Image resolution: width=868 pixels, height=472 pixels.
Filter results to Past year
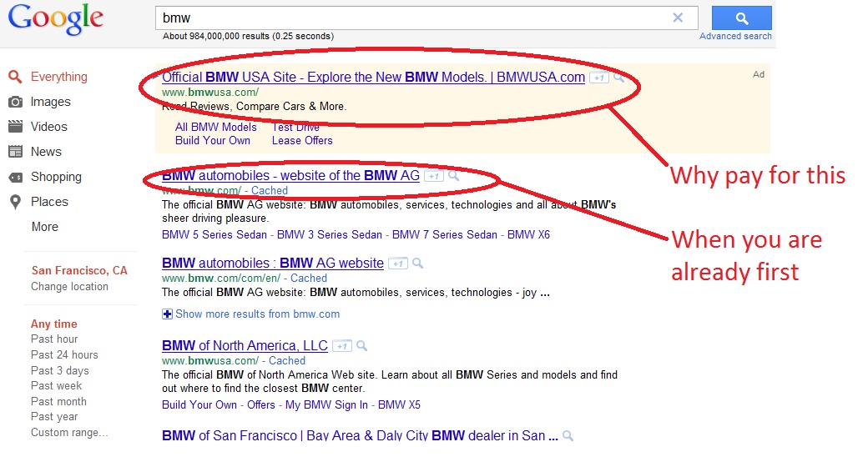click(54, 417)
